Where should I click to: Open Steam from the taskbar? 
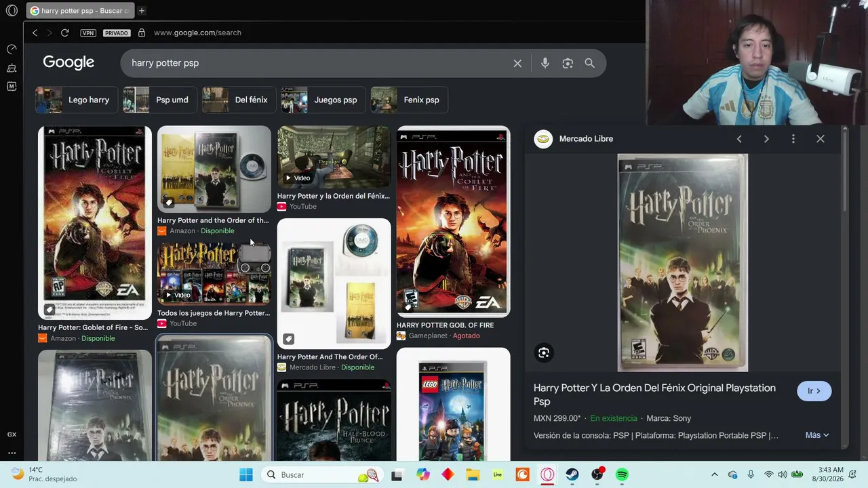[x=572, y=474]
